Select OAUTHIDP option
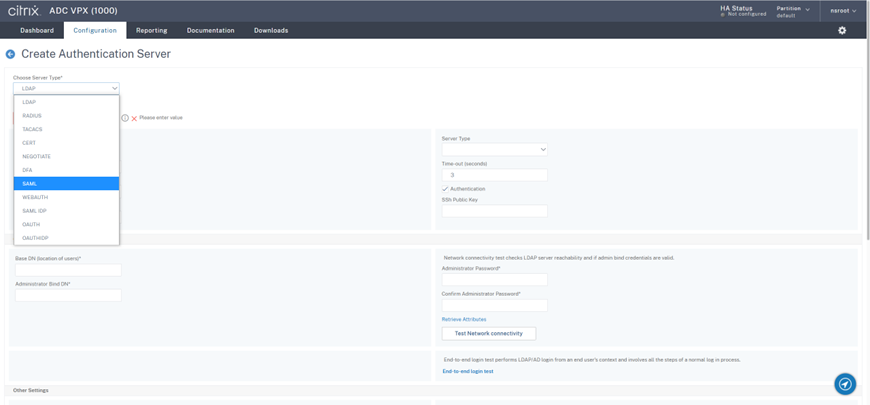Screen dimensions: 870x405 point(67,238)
